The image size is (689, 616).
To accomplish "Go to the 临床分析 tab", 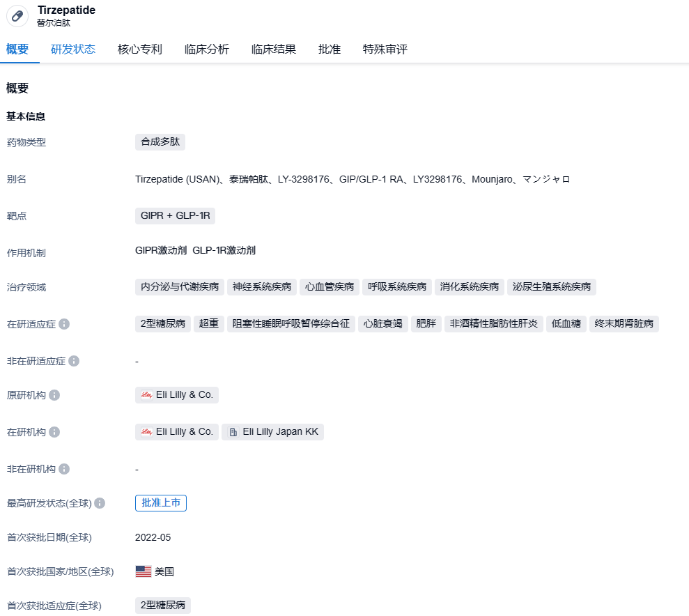I will pyautogui.click(x=207, y=49).
